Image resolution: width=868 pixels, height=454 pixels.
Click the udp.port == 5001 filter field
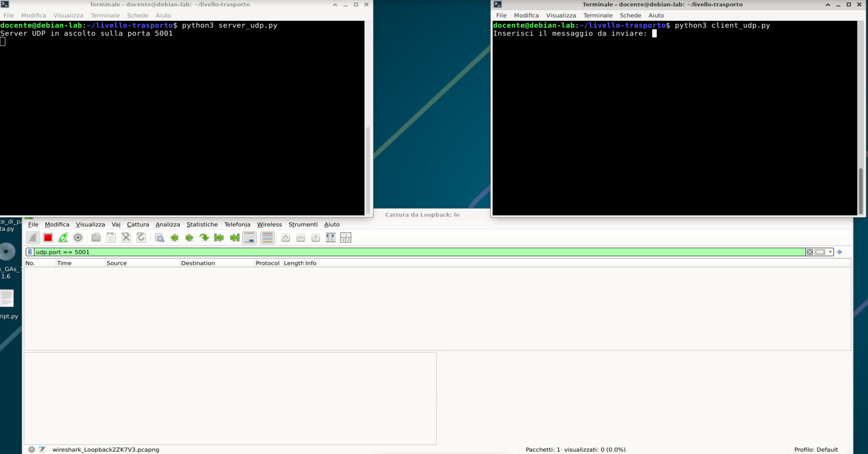tap(419, 252)
